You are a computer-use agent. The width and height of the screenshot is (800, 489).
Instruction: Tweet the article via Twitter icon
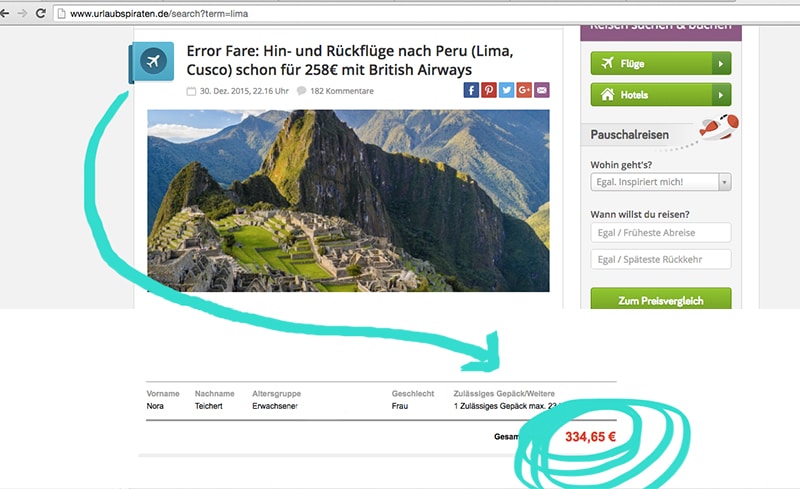tap(506, 90)
